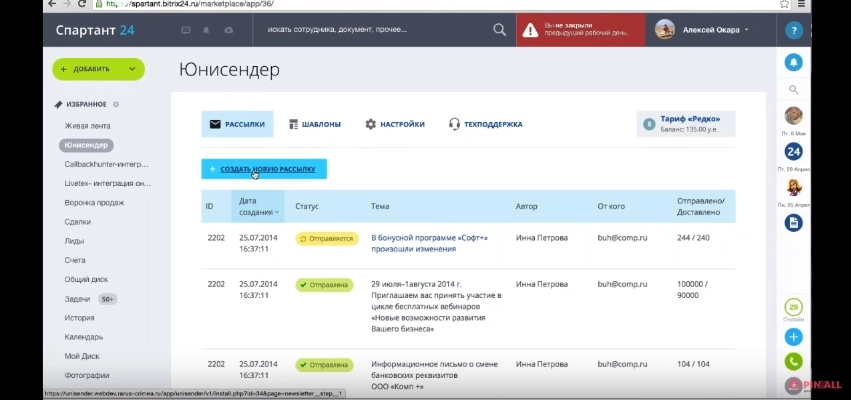This screenshot has height=400, width=851.
Task: Click the green phone call icon
Action: click(x=793, y=362)
